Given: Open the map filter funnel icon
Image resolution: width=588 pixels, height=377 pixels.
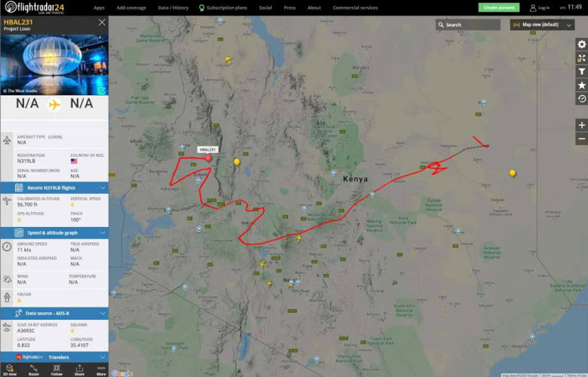Looking at the screenshot, I should coord(582,72).
